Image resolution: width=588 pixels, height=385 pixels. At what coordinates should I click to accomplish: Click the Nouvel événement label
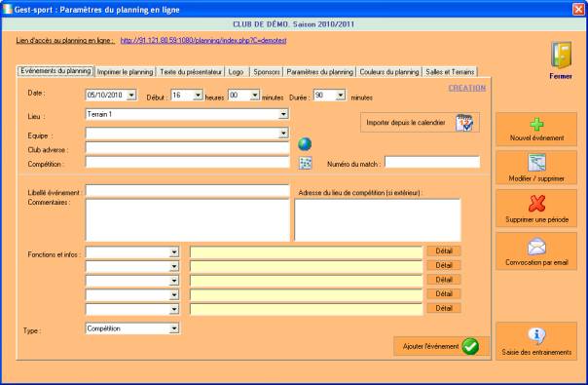click(536, 137)
